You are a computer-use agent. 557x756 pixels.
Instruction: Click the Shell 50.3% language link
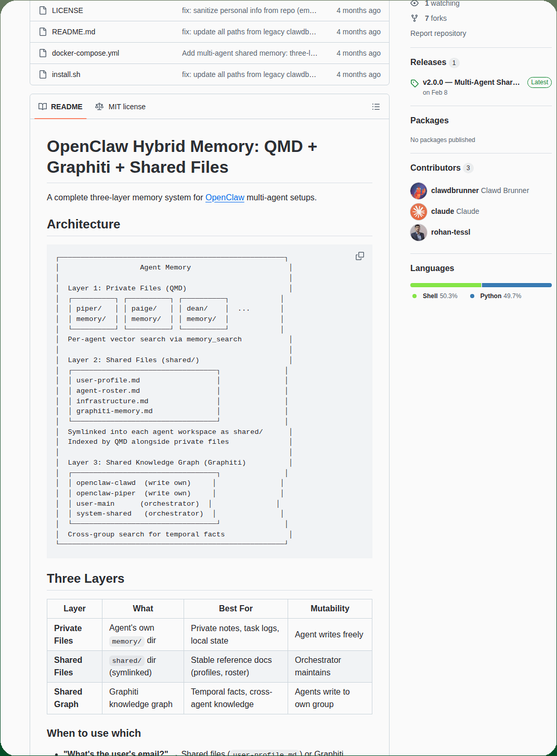coord(440,296)
